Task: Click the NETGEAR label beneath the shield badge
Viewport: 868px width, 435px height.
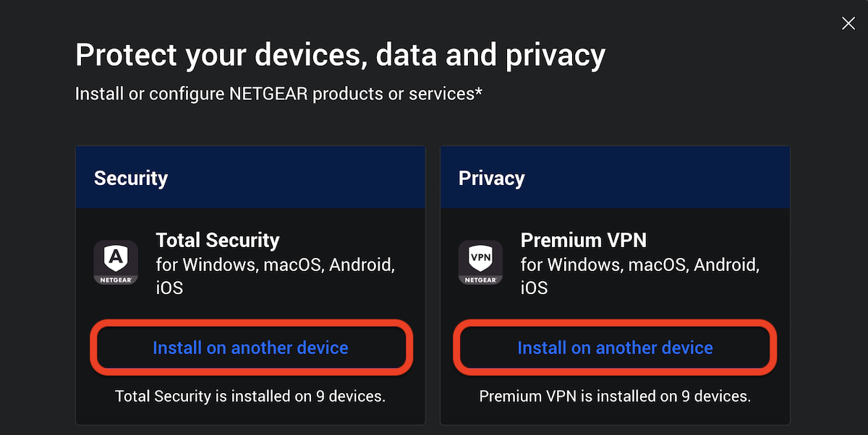Action: pyautogui.click(x=116, y=279)
